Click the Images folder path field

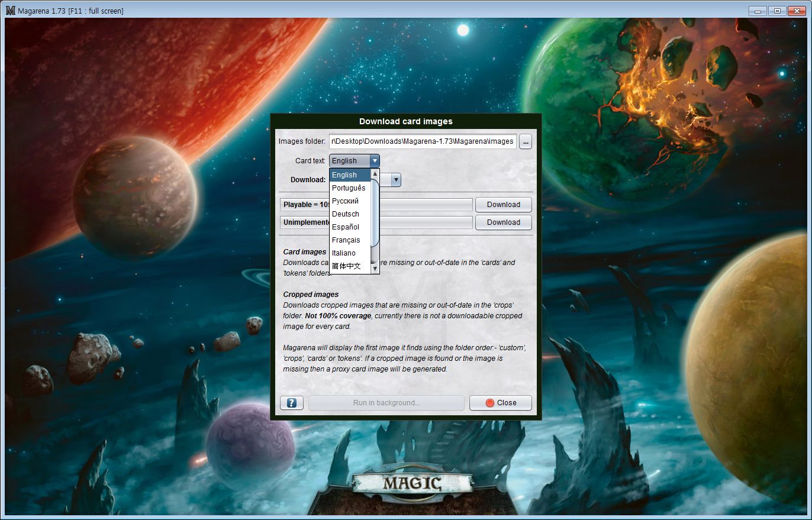(x=423, y=142)
